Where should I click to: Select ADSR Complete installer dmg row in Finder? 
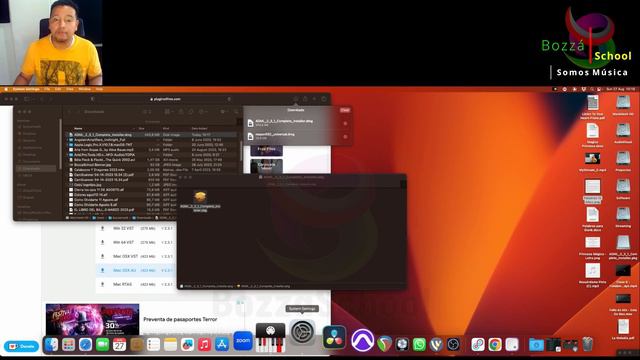point(152,134)
